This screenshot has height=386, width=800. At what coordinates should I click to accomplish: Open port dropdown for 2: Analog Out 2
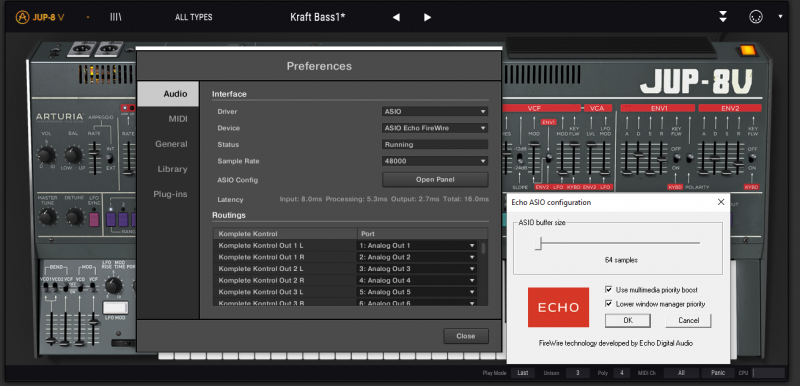[416, 257]
